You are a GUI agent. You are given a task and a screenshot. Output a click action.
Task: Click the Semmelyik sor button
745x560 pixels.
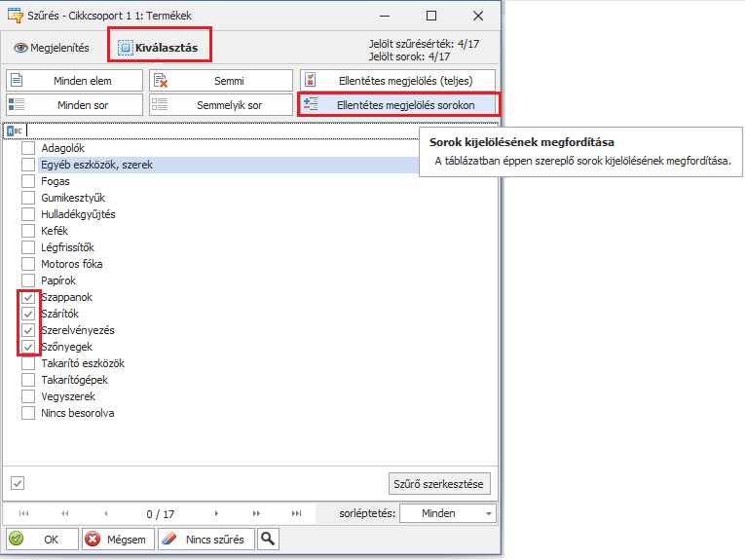click(221, 104)
